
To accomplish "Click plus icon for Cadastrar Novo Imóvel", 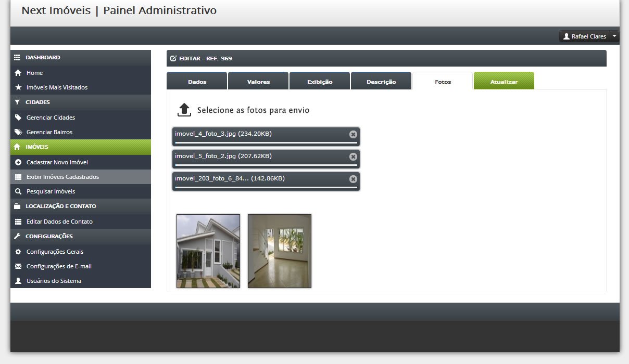I will coord(18,162).
